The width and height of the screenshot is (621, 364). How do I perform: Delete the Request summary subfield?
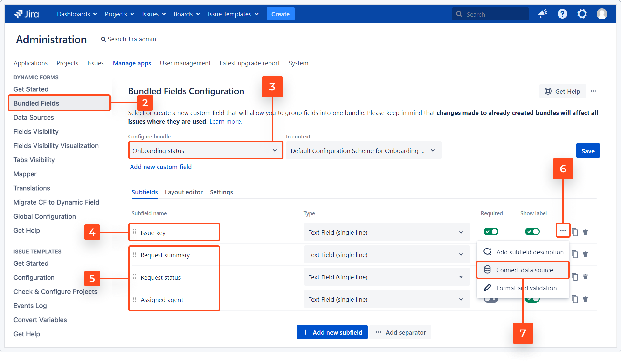(585, 254)
